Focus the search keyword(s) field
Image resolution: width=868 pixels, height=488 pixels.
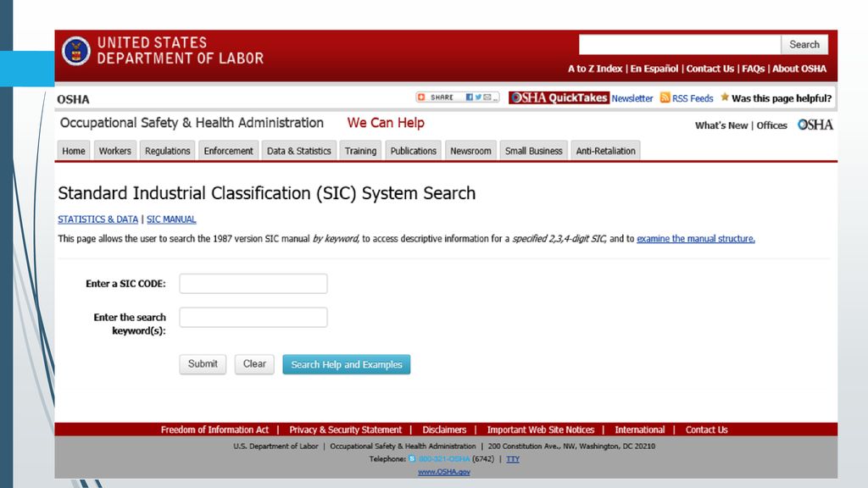[253, 317]
